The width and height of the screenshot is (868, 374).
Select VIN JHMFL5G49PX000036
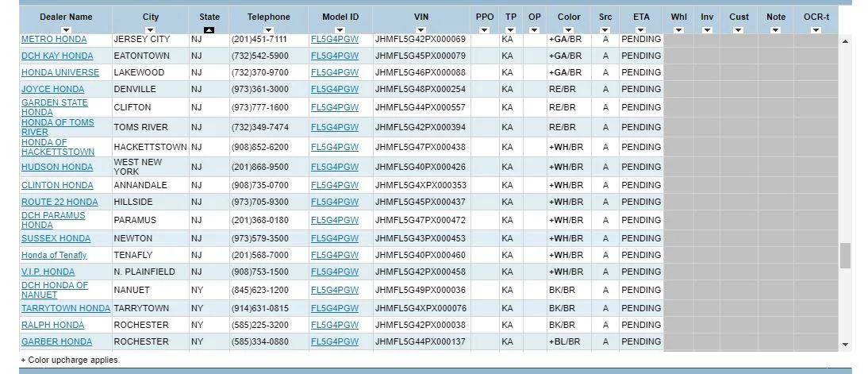421,290
